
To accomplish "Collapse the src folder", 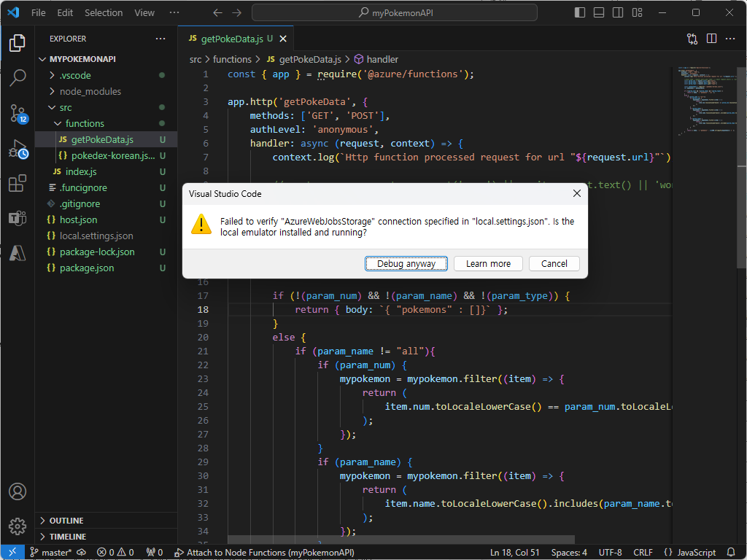I will pos(106,108).
